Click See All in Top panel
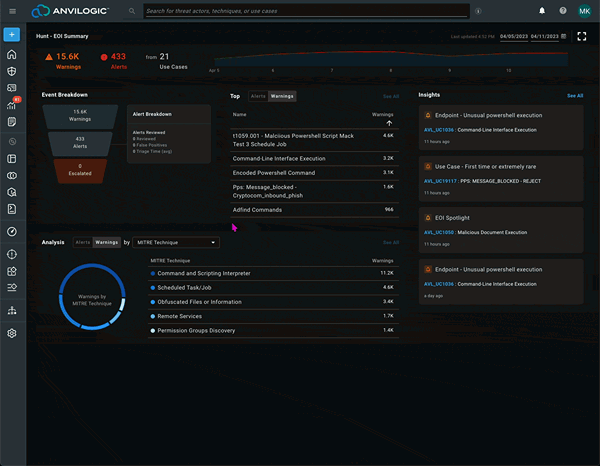Image resolution: width=600 pixels, height=466 pixels. 391,96
